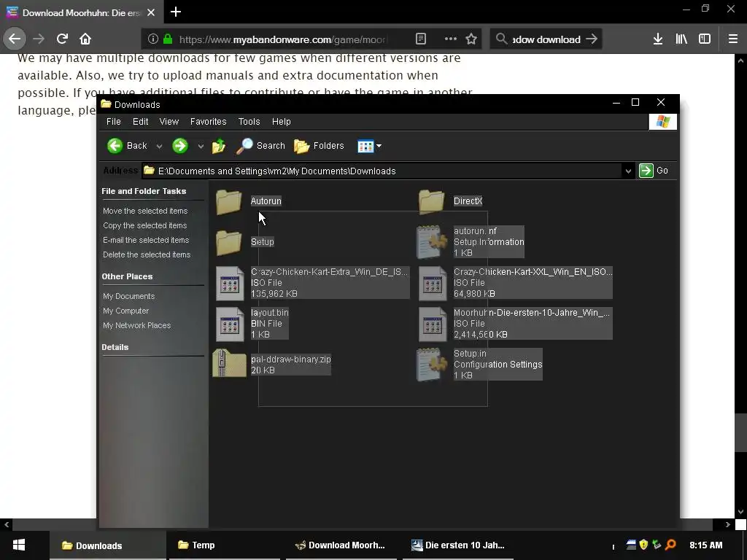The height and width of the screenshot is (560, 747).
Task: Select the pal-ddraw-binary.zip archive icon
Action: pos(230,364)
